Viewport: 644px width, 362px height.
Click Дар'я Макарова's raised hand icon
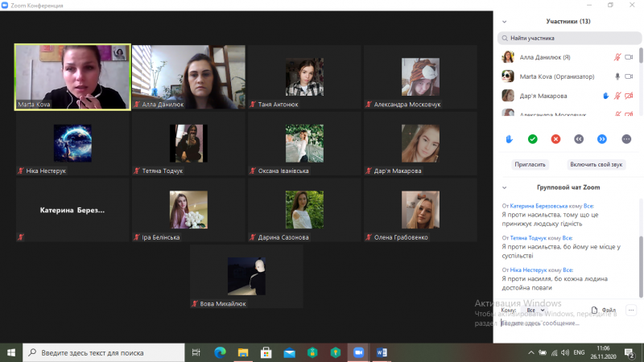606,96
